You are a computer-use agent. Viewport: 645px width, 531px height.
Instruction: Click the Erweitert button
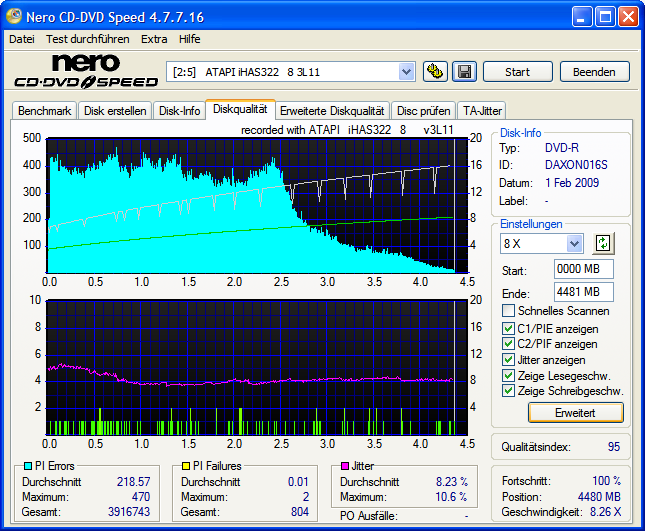[x=575, y=412]
